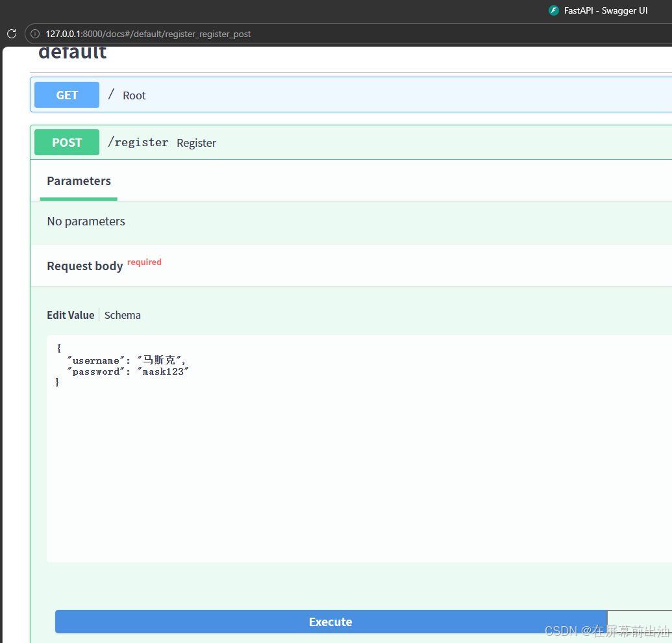Focus the address bar URL
Viewport: 672px width, 643px height.
coord(148,34)
